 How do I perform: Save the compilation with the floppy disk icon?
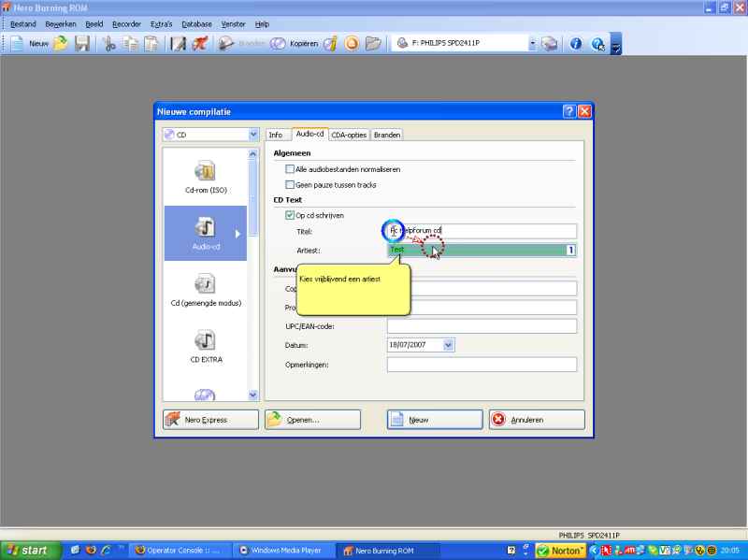(82, 43)
